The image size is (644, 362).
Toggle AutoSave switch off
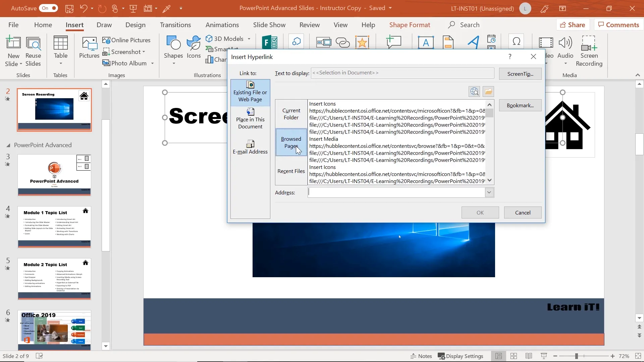[49, 8]
